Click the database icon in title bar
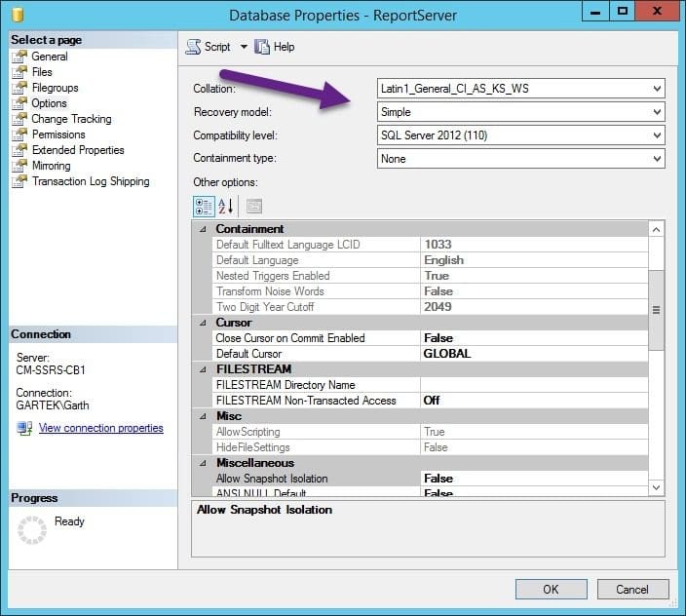The width and height of the screenshot is (686, 616). click(18, 15)
